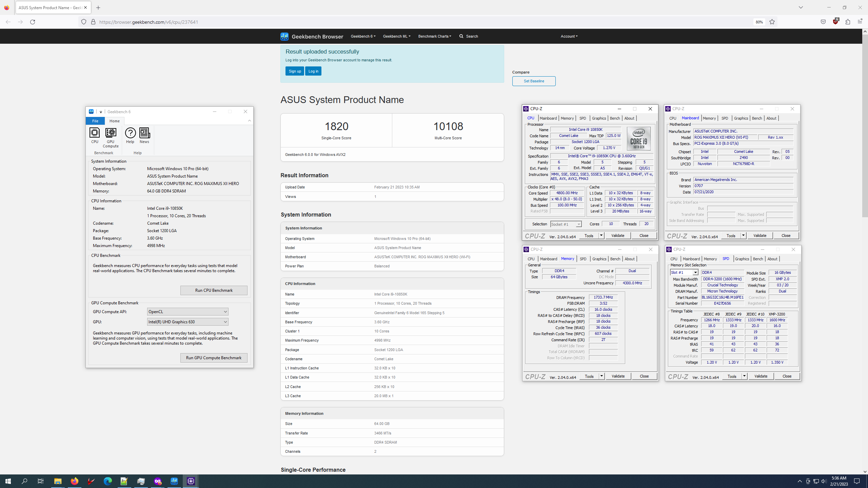Reload the page in Firefox
The height and width of the screenshot is (488, 868).
[33, 22]
